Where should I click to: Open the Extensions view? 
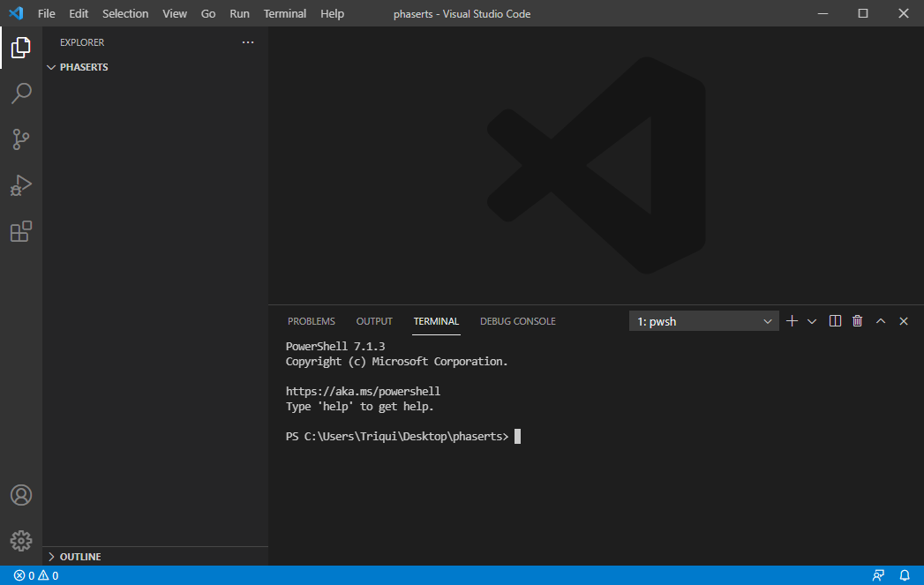click(x=20, y=231)
